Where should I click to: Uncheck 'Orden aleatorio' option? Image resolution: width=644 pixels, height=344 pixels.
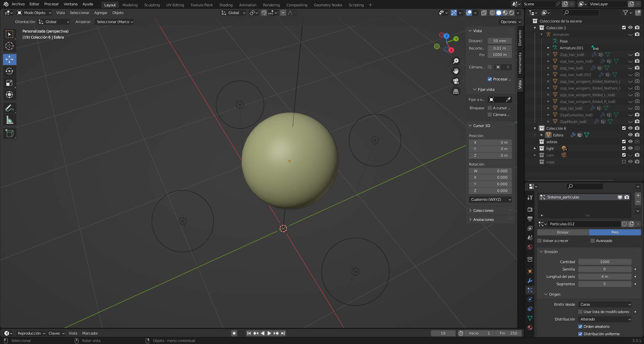click(580, 327)
